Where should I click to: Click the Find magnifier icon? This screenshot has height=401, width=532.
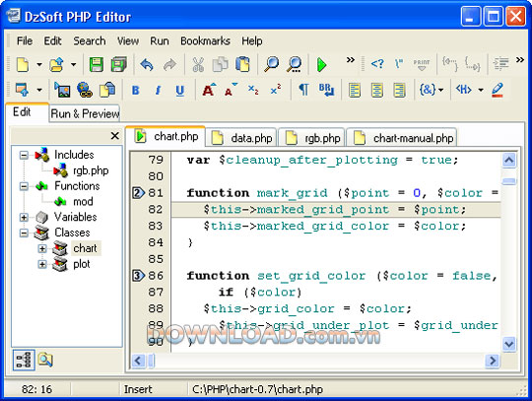coord(272,64)
